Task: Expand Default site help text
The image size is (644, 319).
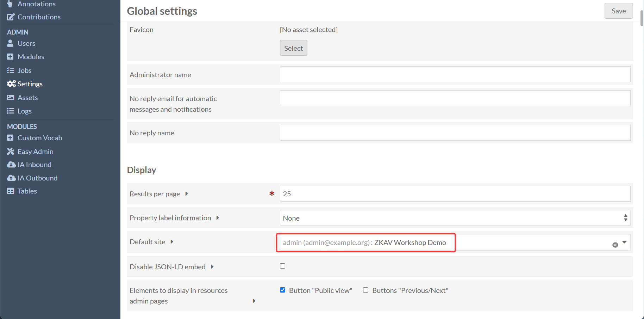Action: coord(172,242)
